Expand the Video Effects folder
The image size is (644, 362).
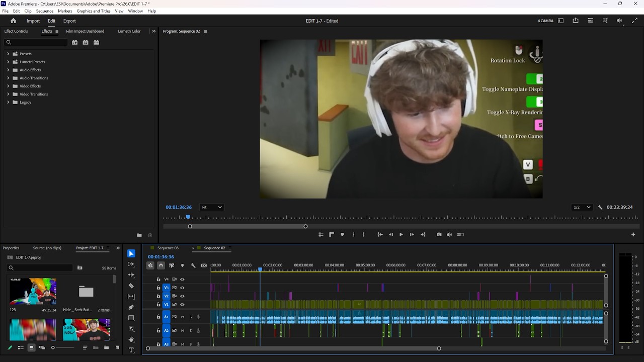point(8,86)
